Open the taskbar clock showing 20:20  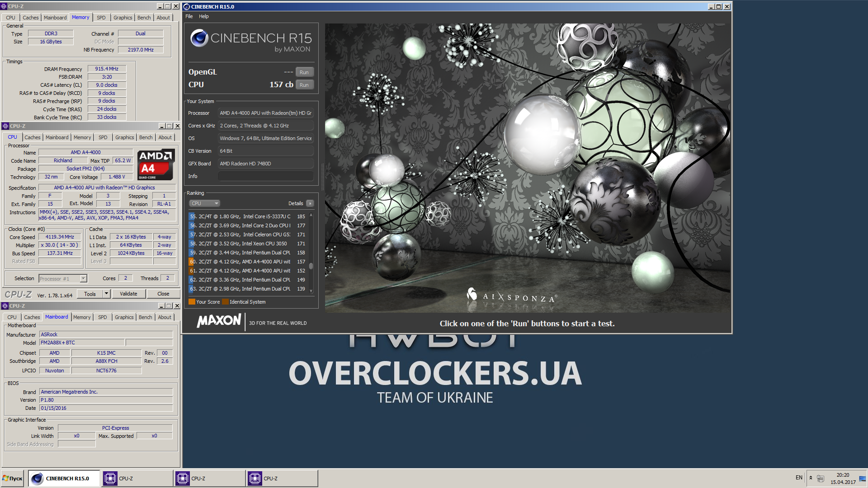coord(843,479)
